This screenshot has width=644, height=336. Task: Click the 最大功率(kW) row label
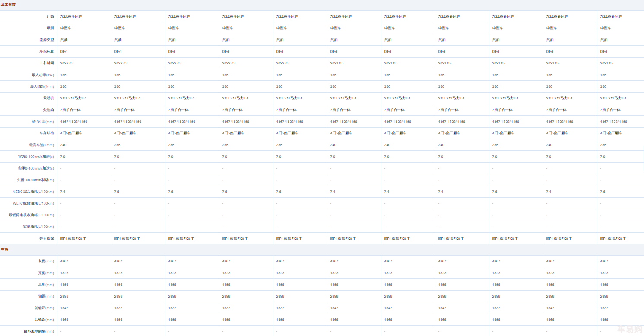[x=42, y=75]
